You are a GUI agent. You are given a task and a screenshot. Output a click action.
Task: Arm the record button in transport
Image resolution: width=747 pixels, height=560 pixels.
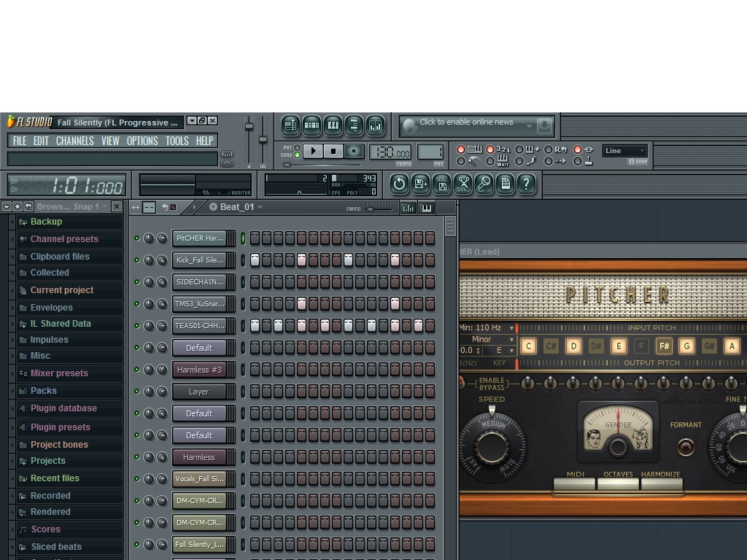[x=354, y=152]
